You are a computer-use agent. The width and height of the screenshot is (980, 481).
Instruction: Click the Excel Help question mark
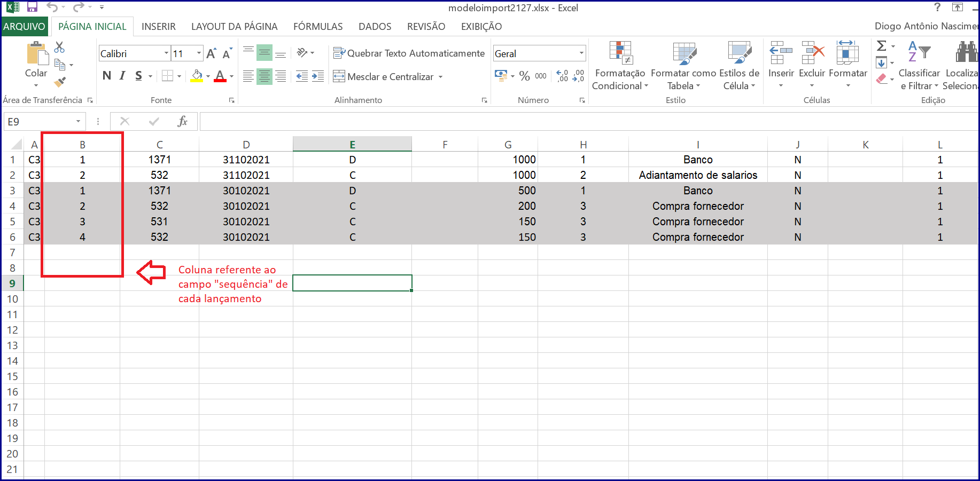(937, 7)
